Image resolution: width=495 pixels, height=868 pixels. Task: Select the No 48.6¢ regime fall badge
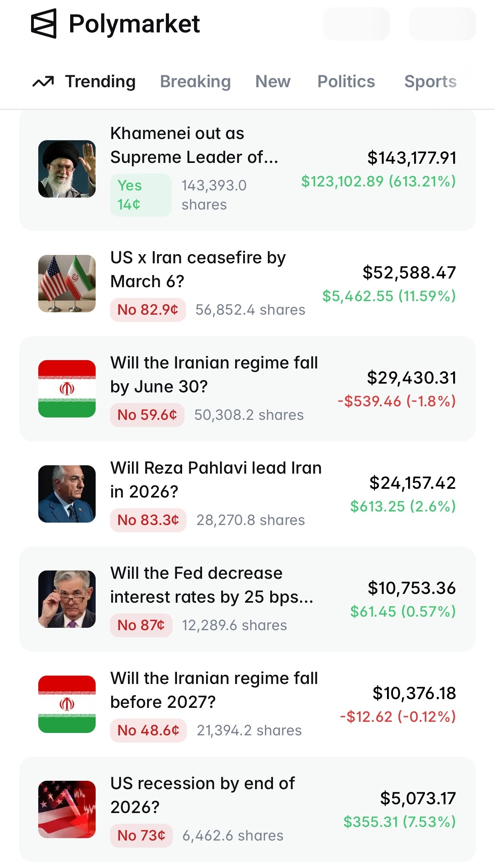(x=148, y=731)
